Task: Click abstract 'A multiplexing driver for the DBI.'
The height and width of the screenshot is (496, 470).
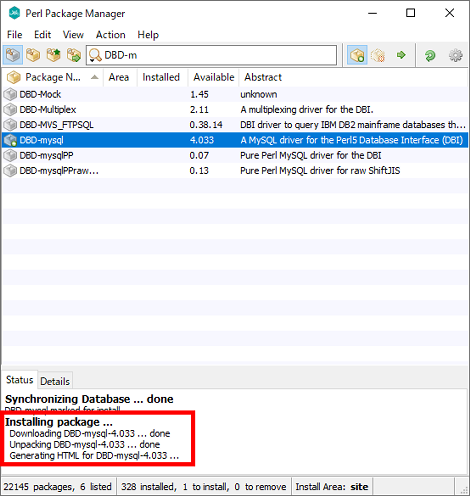Action: click(307, 110)
